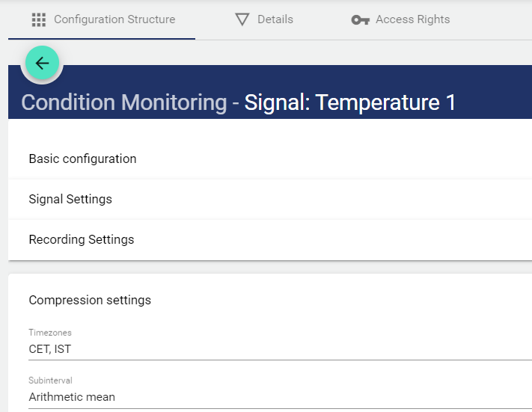532x412 pixels.
Task: Click the Compression settings heading
Action: 90,300
